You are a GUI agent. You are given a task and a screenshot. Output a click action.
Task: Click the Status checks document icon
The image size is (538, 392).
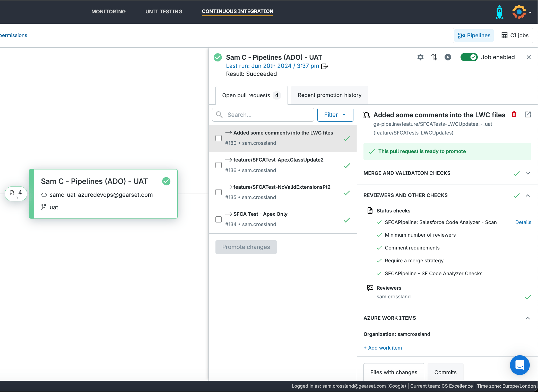(x=370, y=211)
